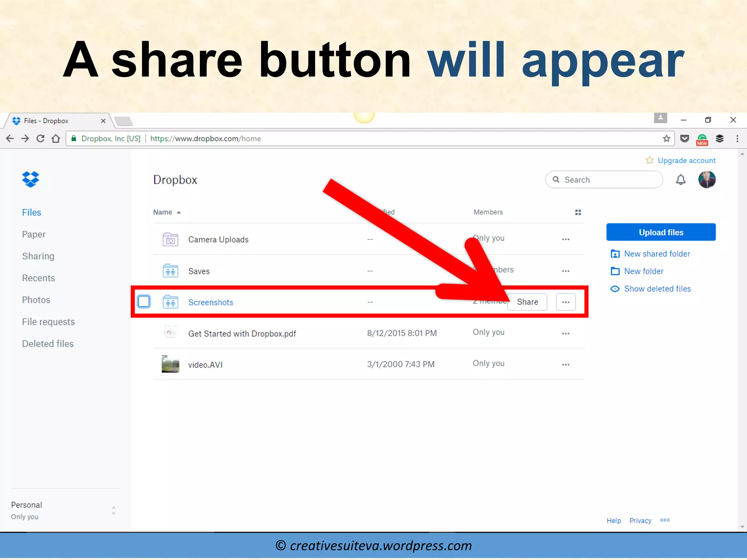Open Camera Uploads folder icon

(x=170, y=240)
